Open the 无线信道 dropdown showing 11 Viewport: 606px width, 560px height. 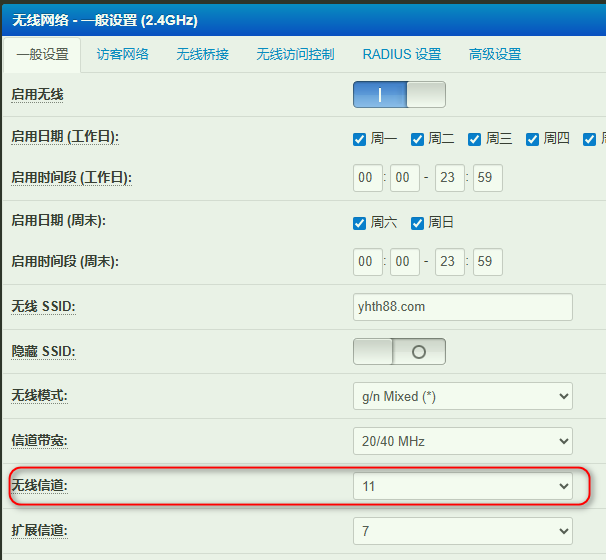462,486
